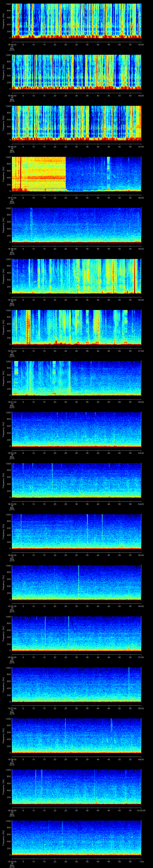Click the 18:52:00 start time label
The height and width of the screenshot is (868, 153).
click(x=12, y=453)
